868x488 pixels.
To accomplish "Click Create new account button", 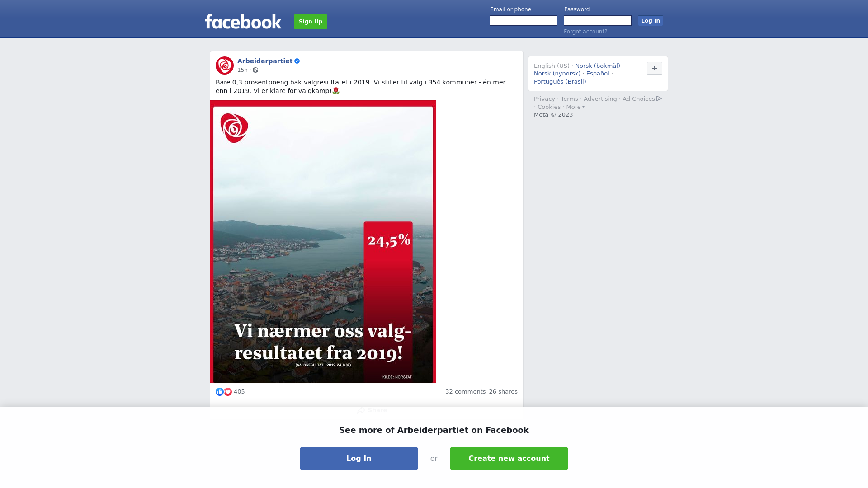I will [509, 459].
